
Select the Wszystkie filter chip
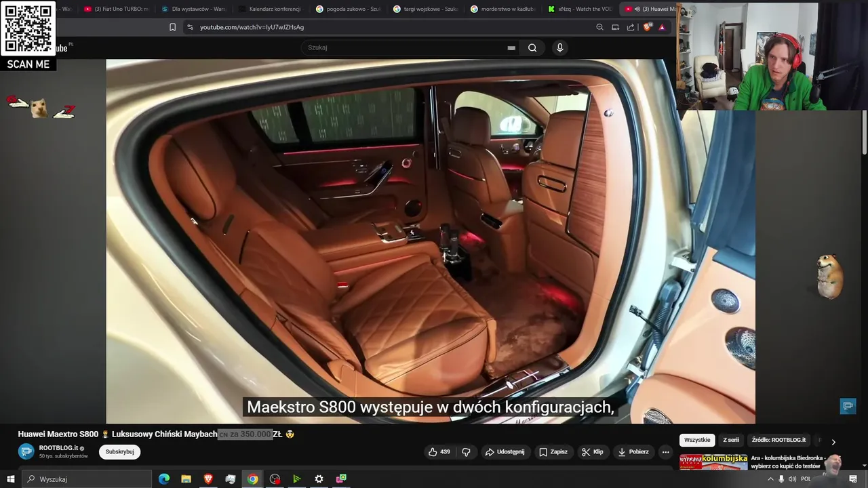(697, 440)
